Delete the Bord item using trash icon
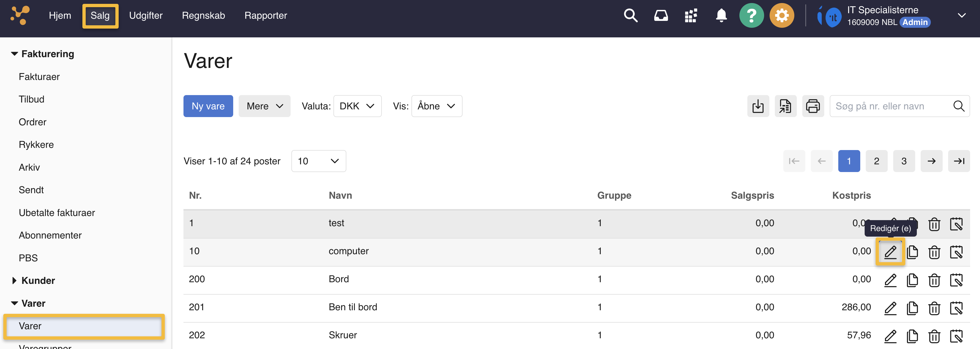Viewport: 980px width, 349px height. coord(934,280)
